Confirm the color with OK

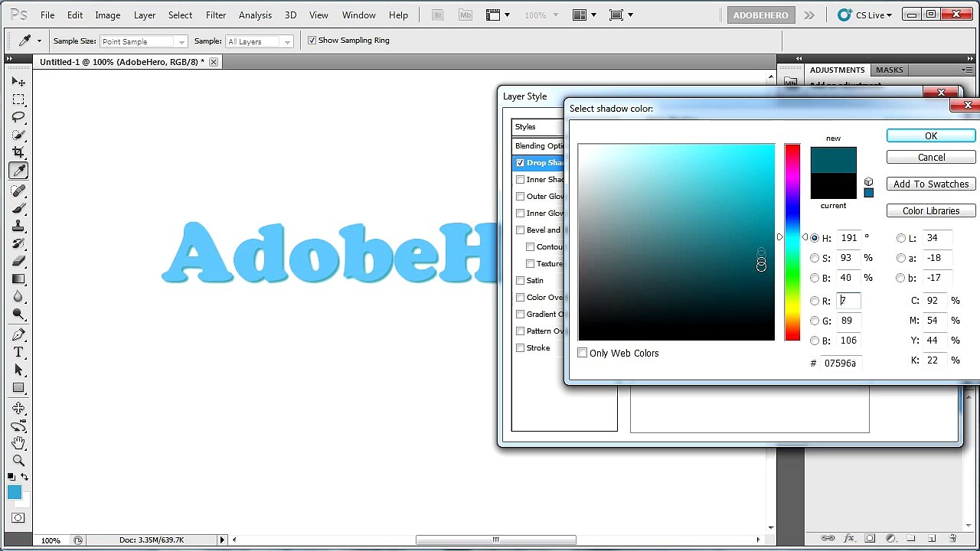[931, 135]
